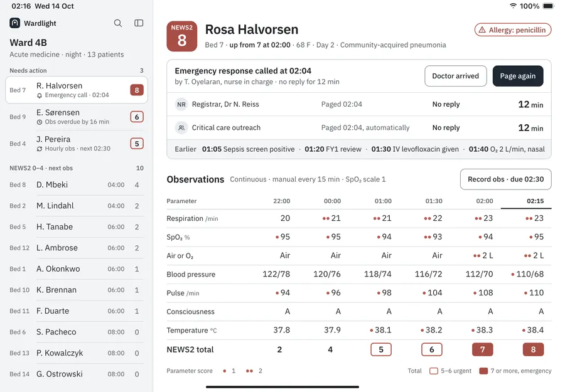
Task: Open K. Brennan in Bed 10
Action: coord(77,290)
